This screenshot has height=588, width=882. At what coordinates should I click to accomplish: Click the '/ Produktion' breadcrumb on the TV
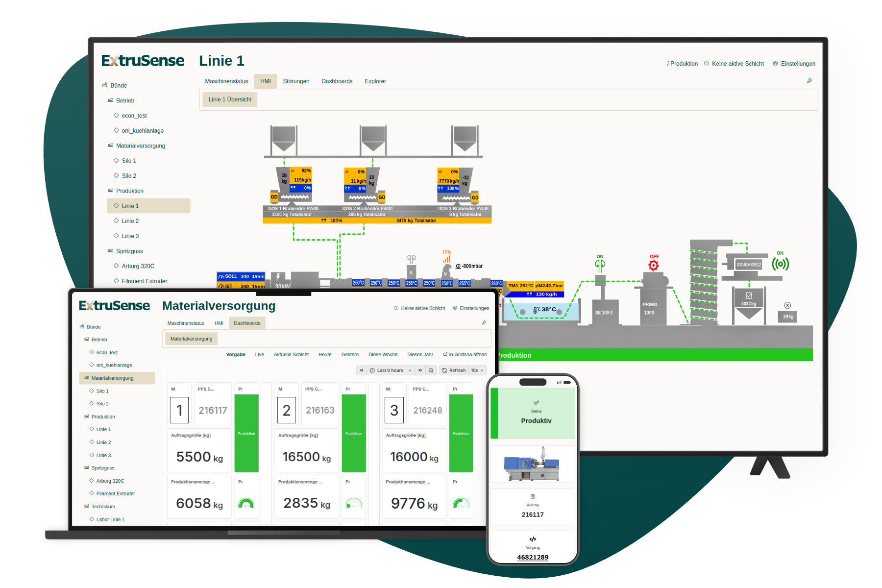tap(682, 64)
